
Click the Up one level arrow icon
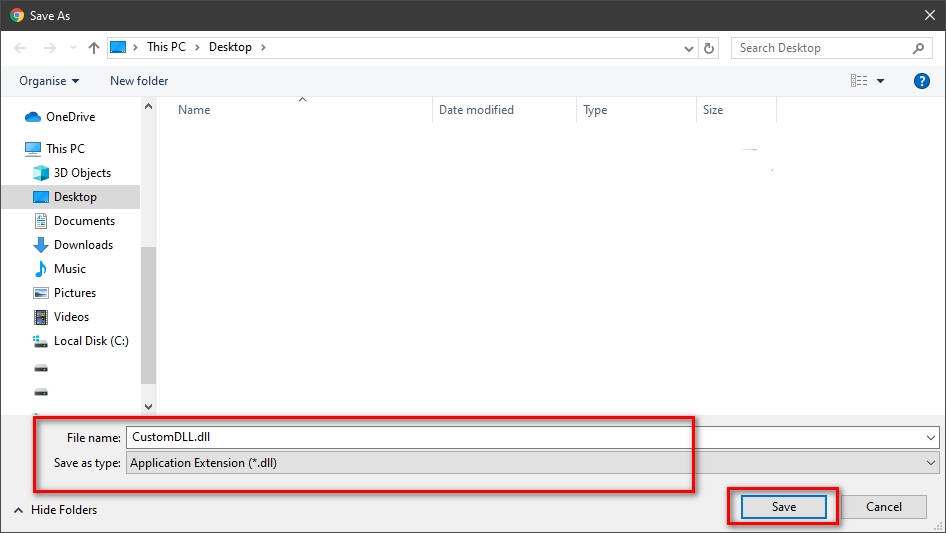pos(94,47)
